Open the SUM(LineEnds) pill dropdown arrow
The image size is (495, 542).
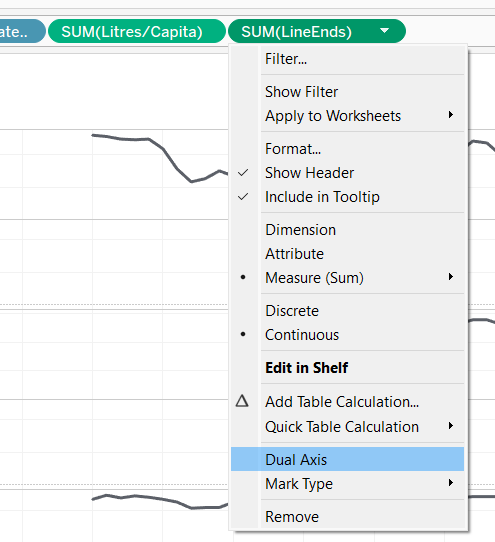(384, 31)
